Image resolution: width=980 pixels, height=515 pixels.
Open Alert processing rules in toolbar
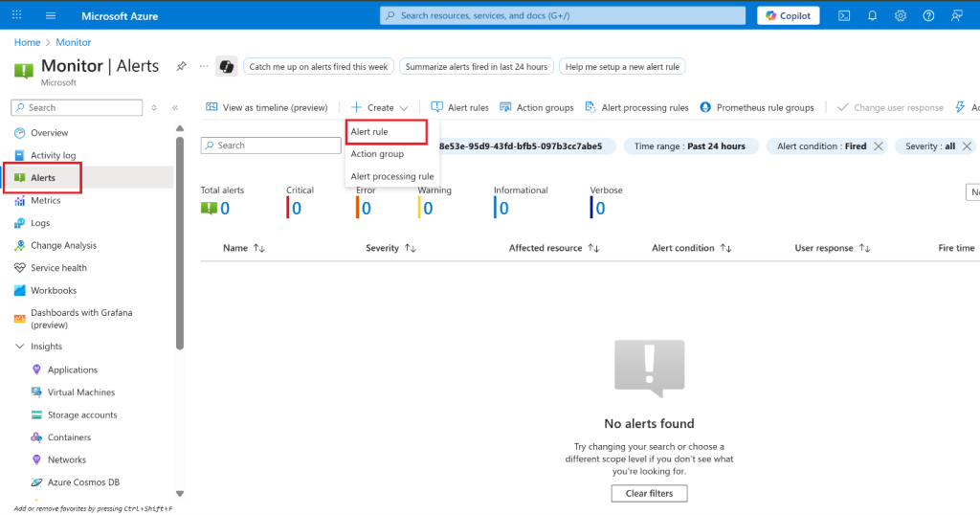click(636, 107)
